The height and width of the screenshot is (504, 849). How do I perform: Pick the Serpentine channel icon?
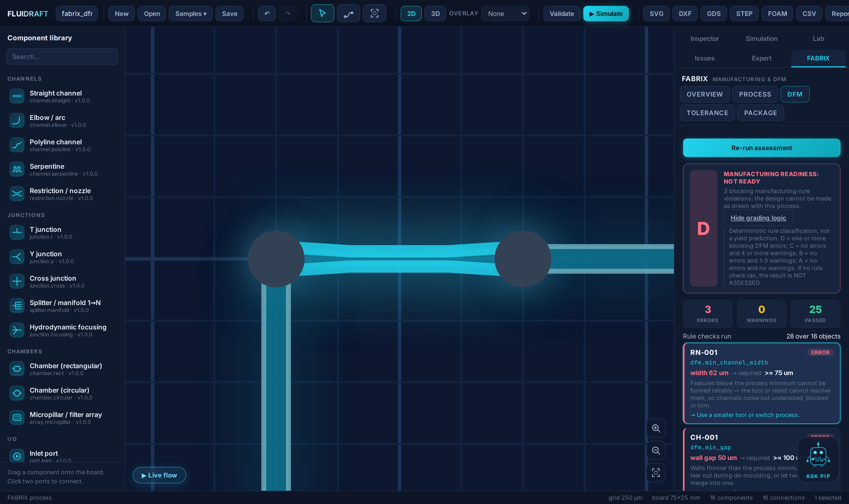tap(17, 169)
